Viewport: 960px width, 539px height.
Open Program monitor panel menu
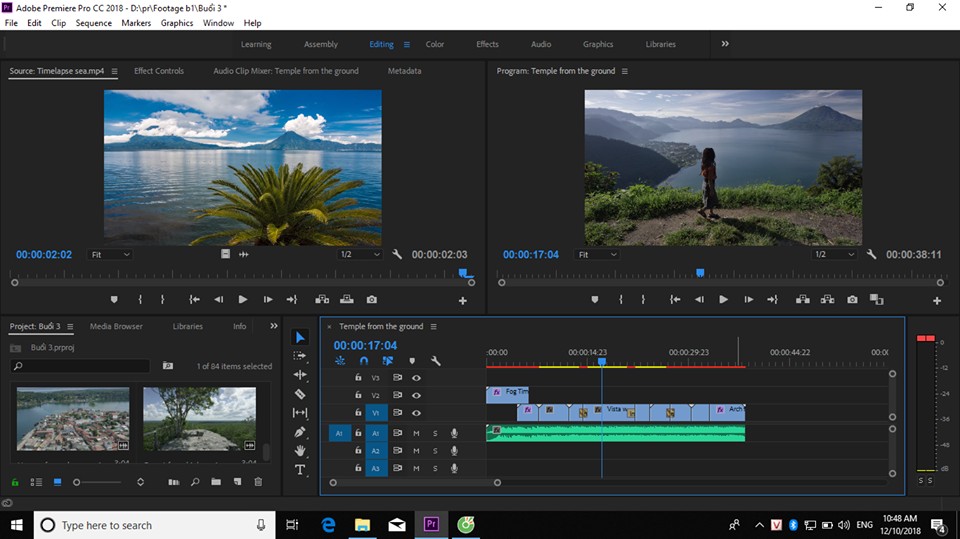click(x=624, y=71)
